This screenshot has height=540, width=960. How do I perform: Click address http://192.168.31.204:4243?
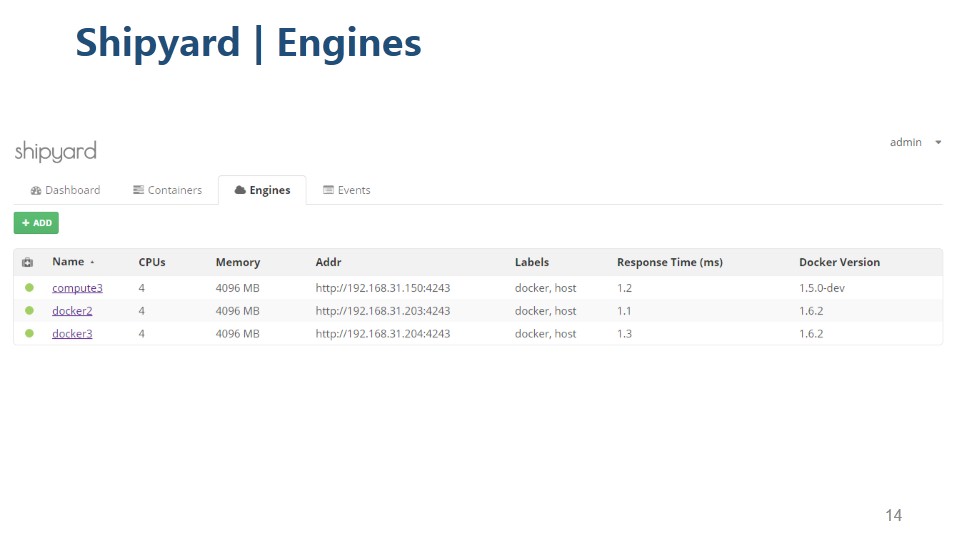coord(383,334)
